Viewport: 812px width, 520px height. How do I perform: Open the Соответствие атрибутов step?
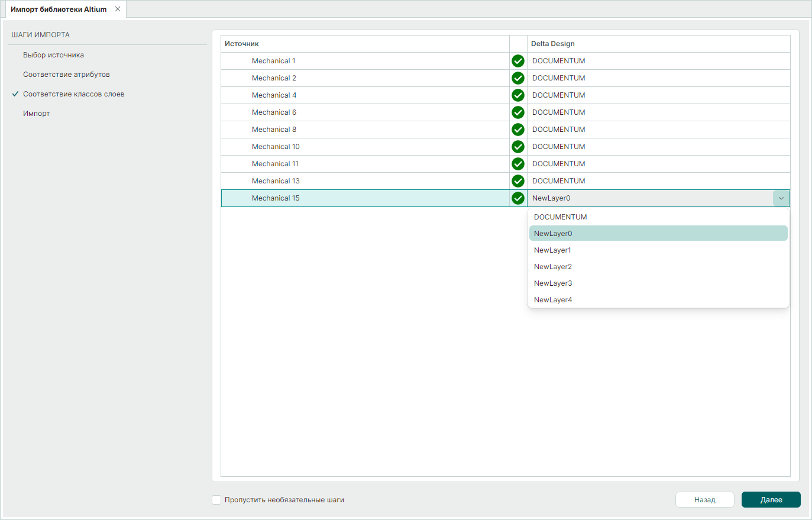(x=66, y=75)
